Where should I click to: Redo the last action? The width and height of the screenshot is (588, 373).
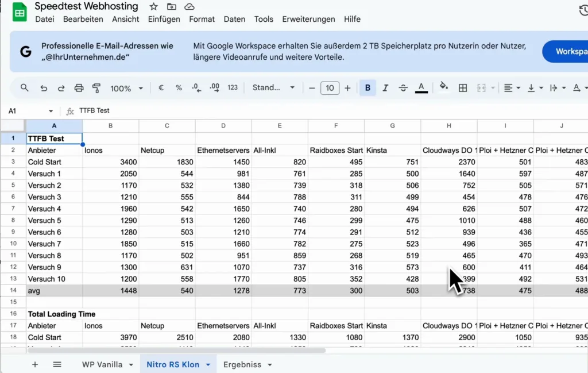pyautogui.click(x=61, y=88)
